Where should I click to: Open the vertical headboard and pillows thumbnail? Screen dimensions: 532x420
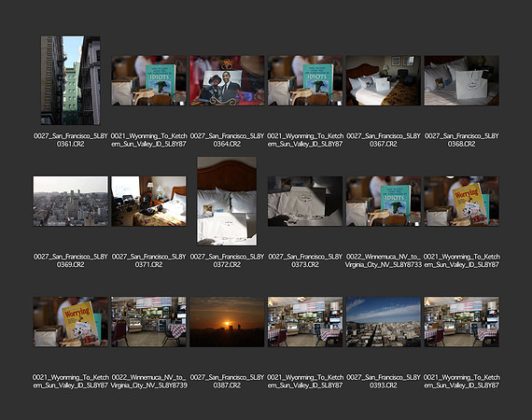227,201
